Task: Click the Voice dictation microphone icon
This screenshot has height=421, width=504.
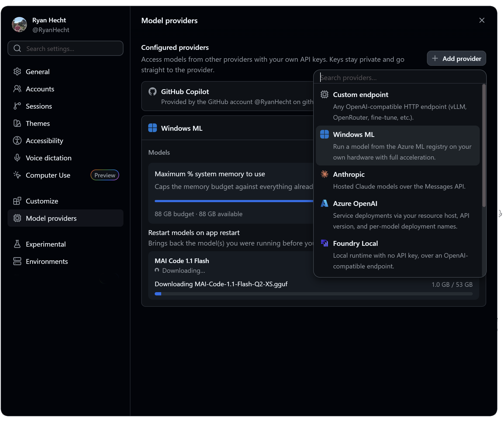Action: tap(17, 158)
